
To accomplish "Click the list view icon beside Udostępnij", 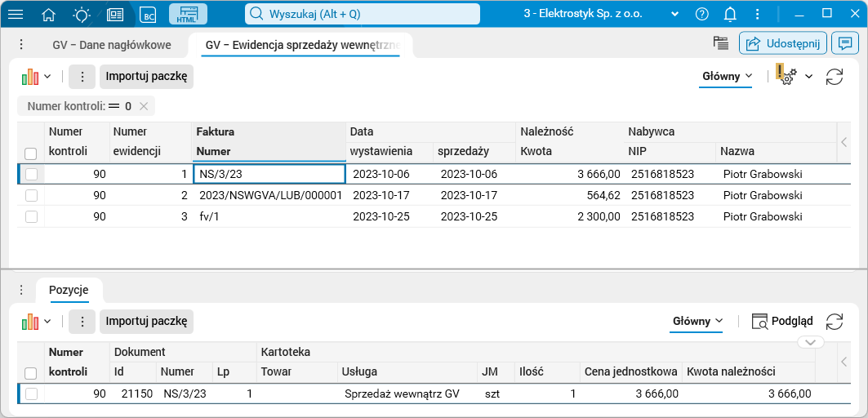I will click(x=720, y=44).
